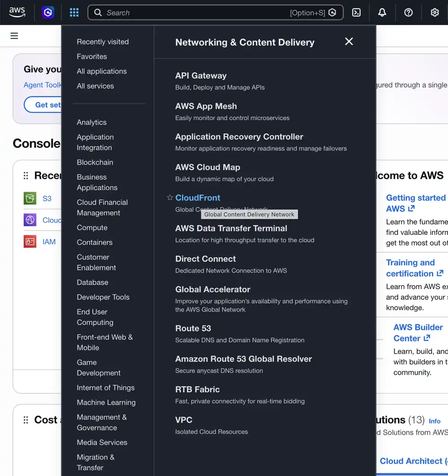Open AWS Data Transfer Terminal service
This screenshot has height=476, width=448.
click(231, 228)
